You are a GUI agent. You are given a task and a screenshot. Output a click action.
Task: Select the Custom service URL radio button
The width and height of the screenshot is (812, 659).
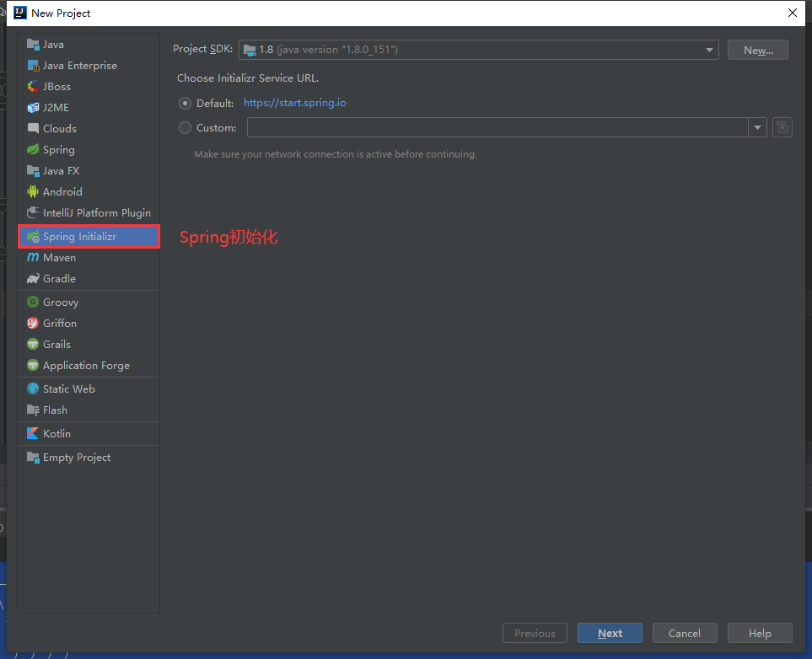pos(185,128)
